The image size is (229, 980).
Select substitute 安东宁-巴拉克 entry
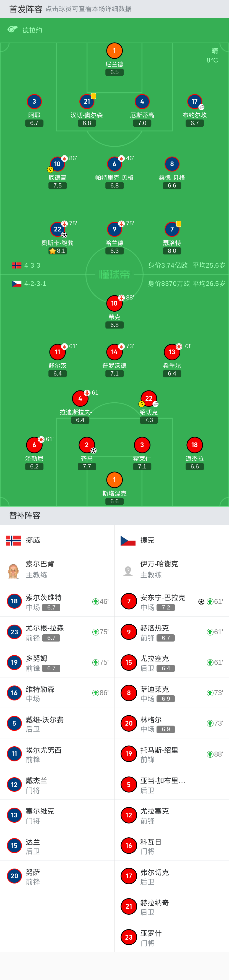click(x=171, y=601)
